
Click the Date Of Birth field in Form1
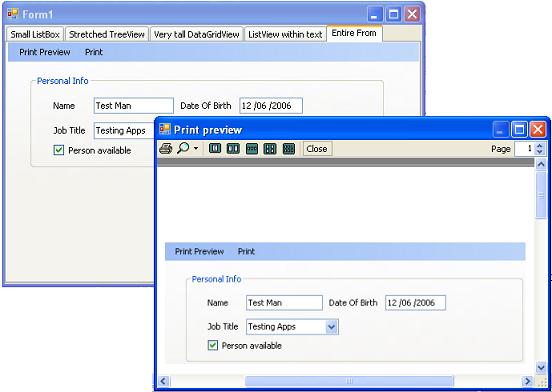point(271,106)
